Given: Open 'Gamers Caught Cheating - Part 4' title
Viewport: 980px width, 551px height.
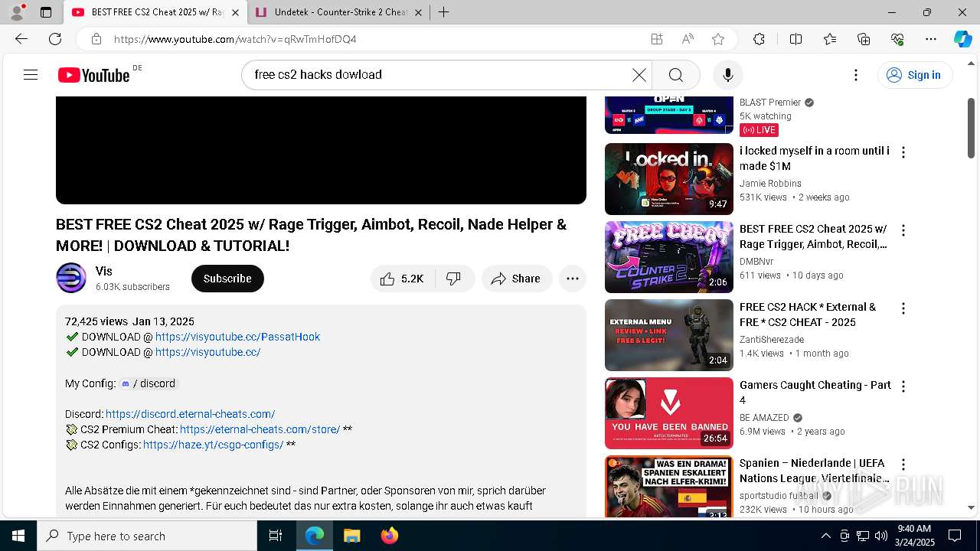Looking at the screenshot, I should (x=815, y=393).
